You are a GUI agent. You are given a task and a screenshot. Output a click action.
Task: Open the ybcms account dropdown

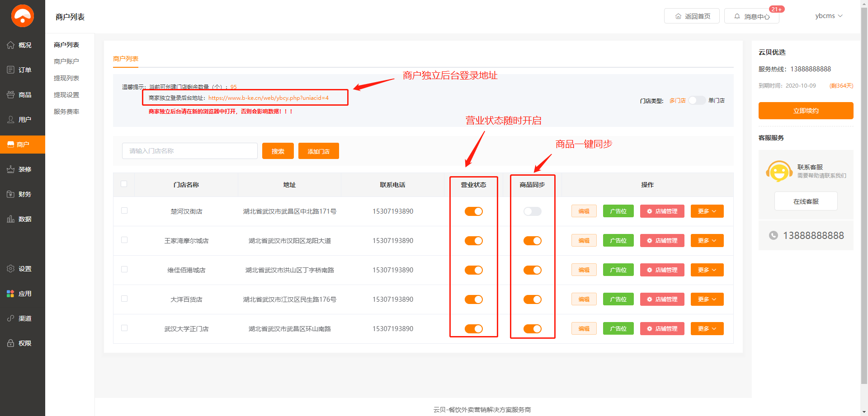828,16
